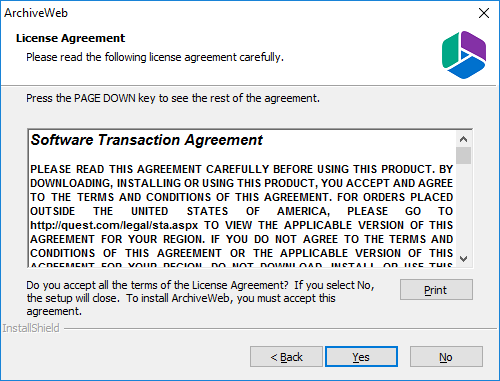Click the license scrollbar thumb
Image resolution: width=500 pixels, height=381 pixels.
click(x=463, y=156)
